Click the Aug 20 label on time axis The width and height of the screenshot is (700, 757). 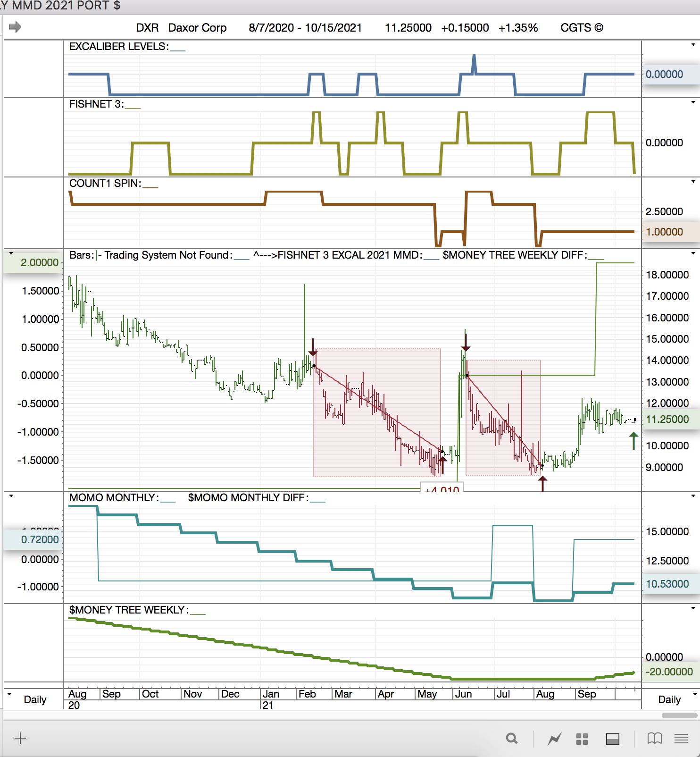pyautogui.click(x=77, y=699)
